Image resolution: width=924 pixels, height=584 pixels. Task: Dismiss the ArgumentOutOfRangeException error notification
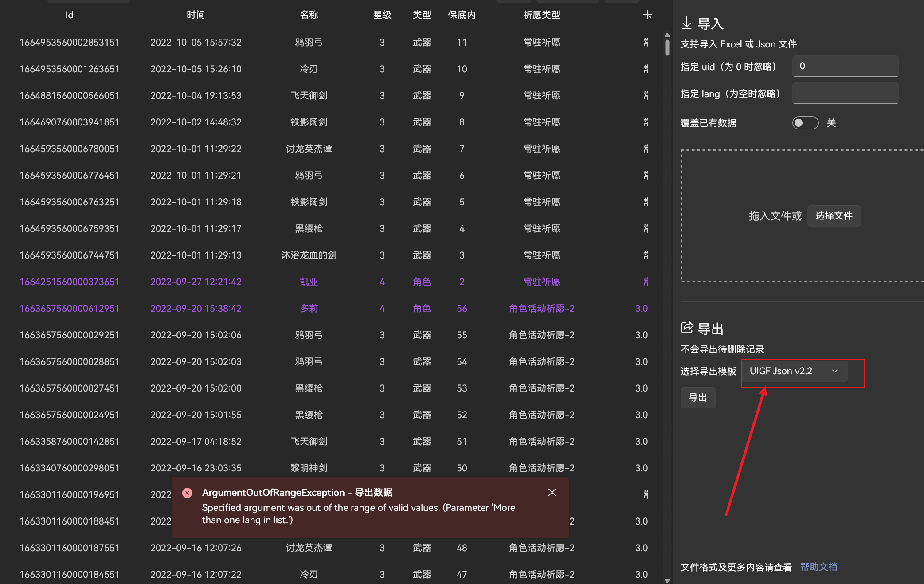coord(552,492)
